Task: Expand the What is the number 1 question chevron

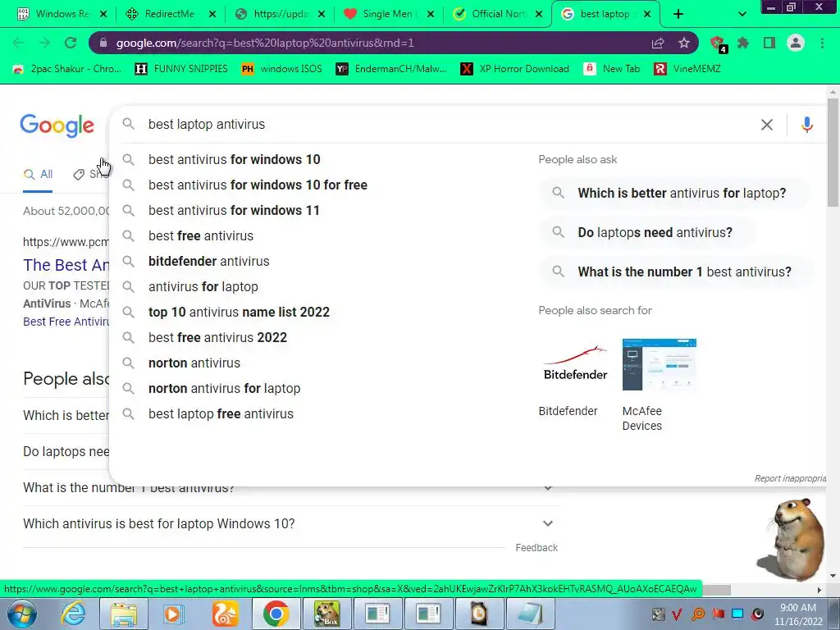Action: (x=547, y=488)
